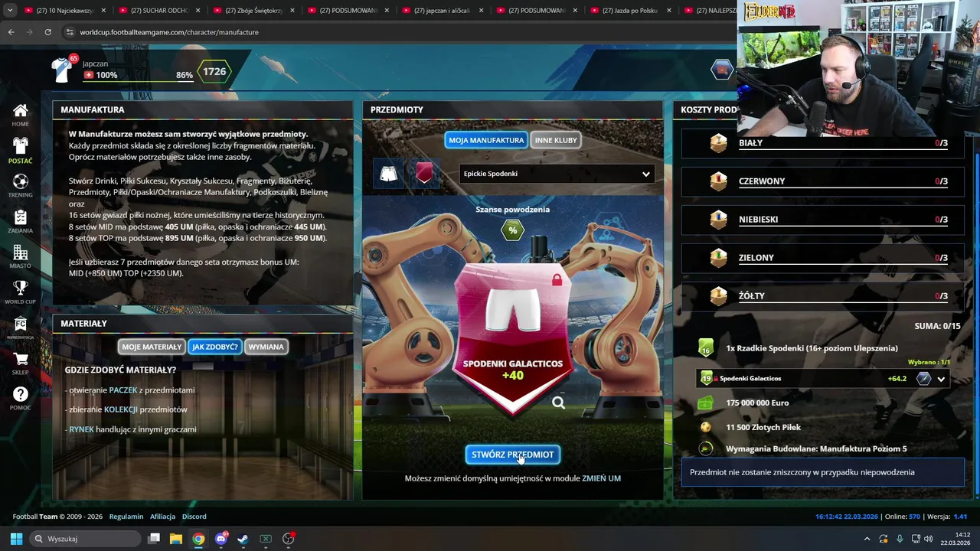This screenshot has height=551, width=980.
Task: Open Steam from the taskbar
Action: click(x=242, y=539)
